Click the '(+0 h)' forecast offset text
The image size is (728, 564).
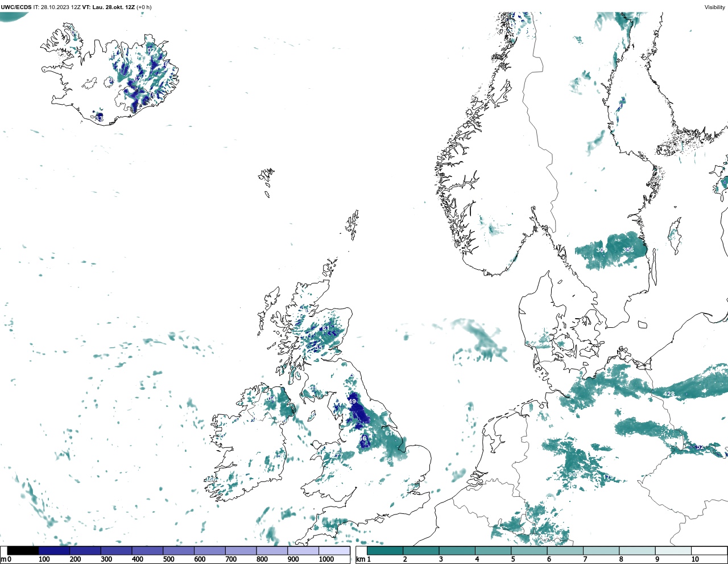[144, 7]
